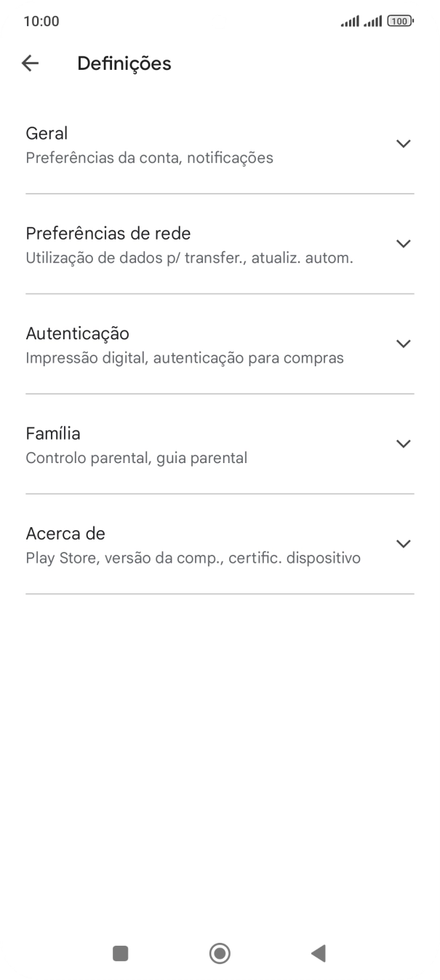Expand the Acerca de section
Screen dimensions: 440x980
click(404, 543)
